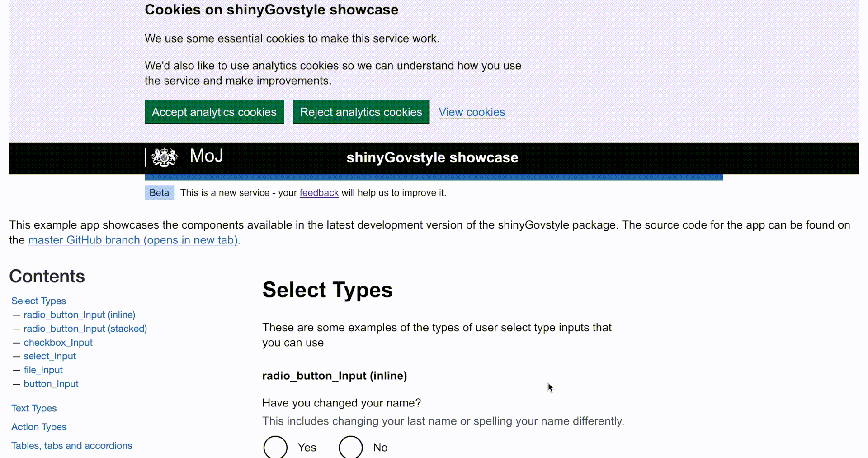Screen dimensions: 868x458
Task: Select the Yes radio button
Action: pyautogui.click(x=275, y=447)
